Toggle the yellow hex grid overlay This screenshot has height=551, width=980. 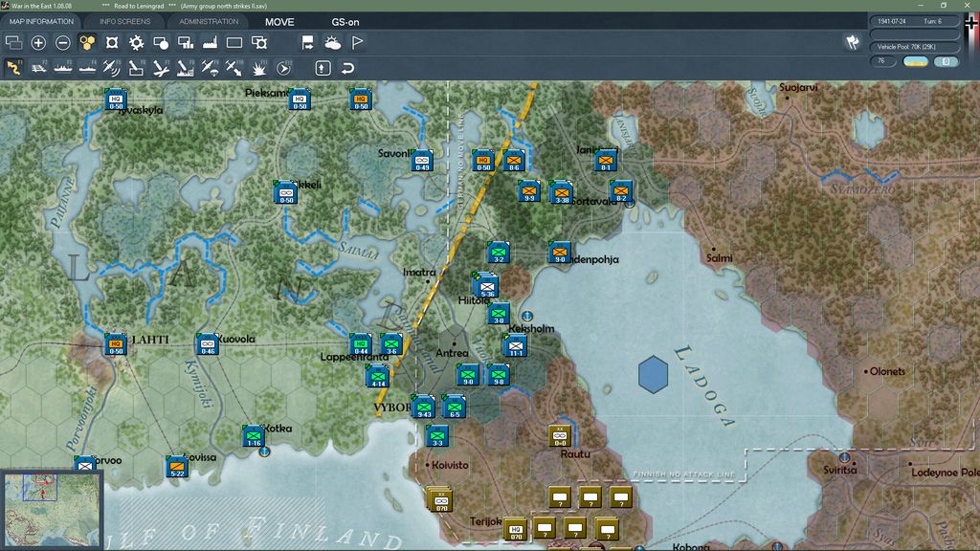[87, 42]
